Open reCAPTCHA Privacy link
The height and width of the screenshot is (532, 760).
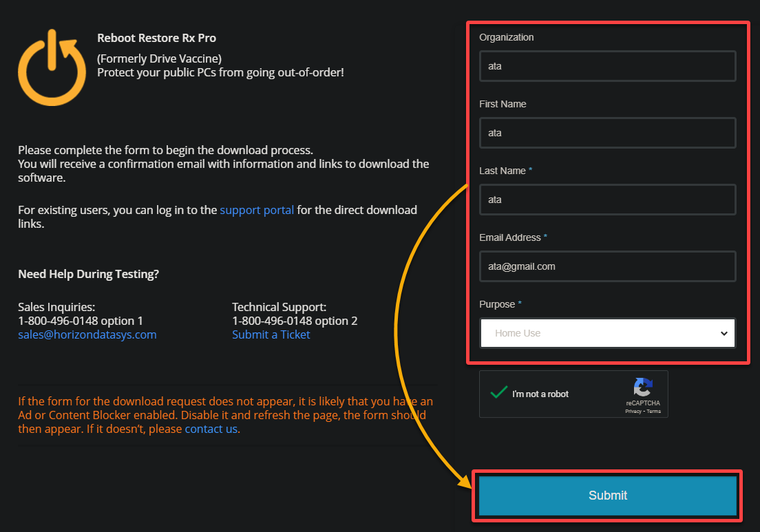click(633, 412)
